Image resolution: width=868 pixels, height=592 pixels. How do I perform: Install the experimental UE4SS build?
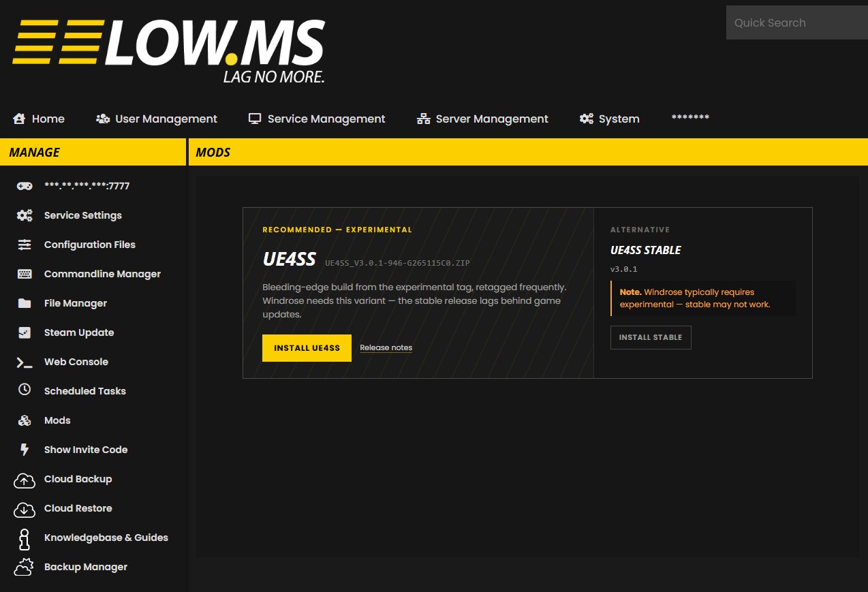click(307, 348)
